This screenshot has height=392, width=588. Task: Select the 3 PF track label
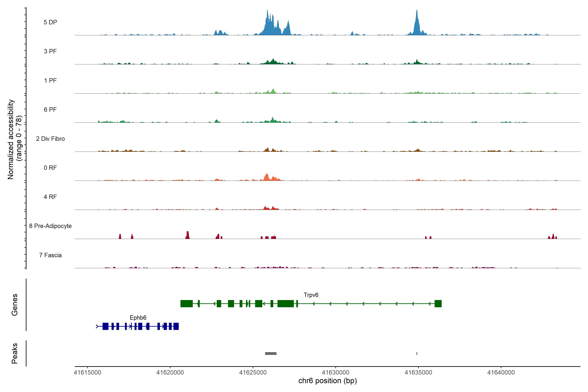[x=50, y=51]
